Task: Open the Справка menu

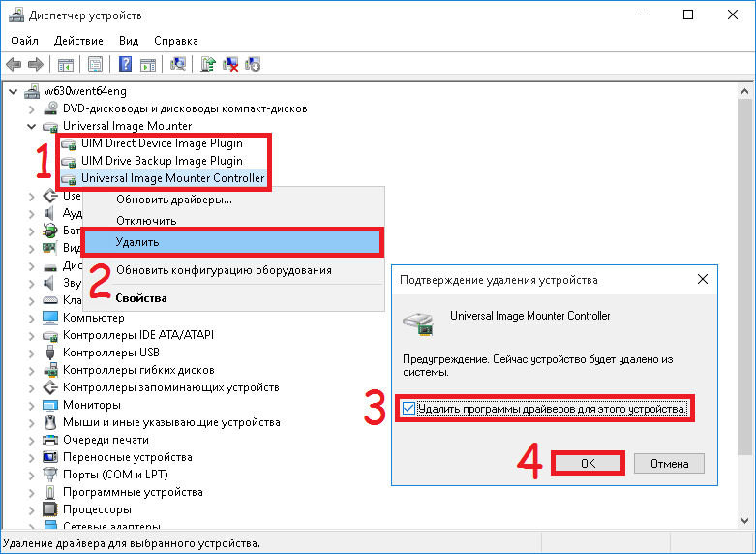Action: tap(176, 41)
